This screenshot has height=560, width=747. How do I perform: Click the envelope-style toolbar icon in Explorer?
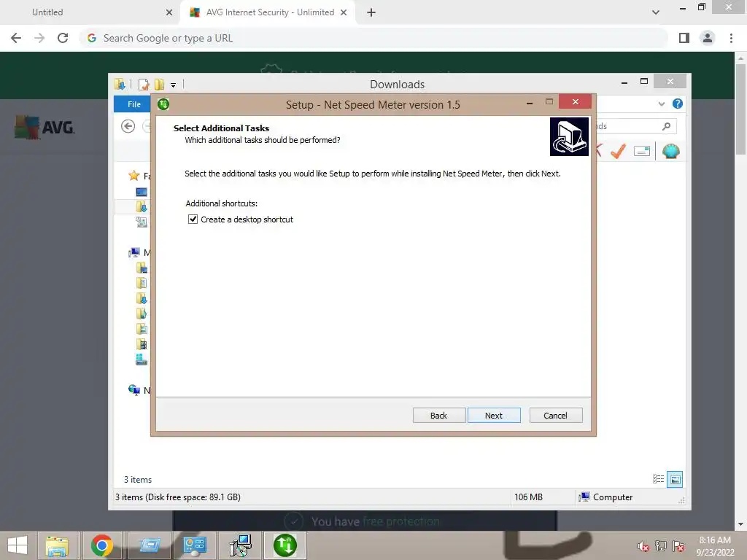pyautogui.click(x=642, y=152)
